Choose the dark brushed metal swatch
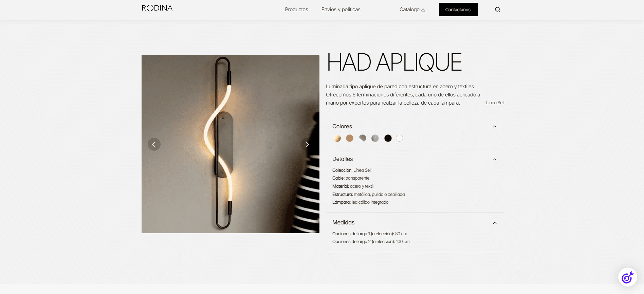 click(x=363, y=138)
